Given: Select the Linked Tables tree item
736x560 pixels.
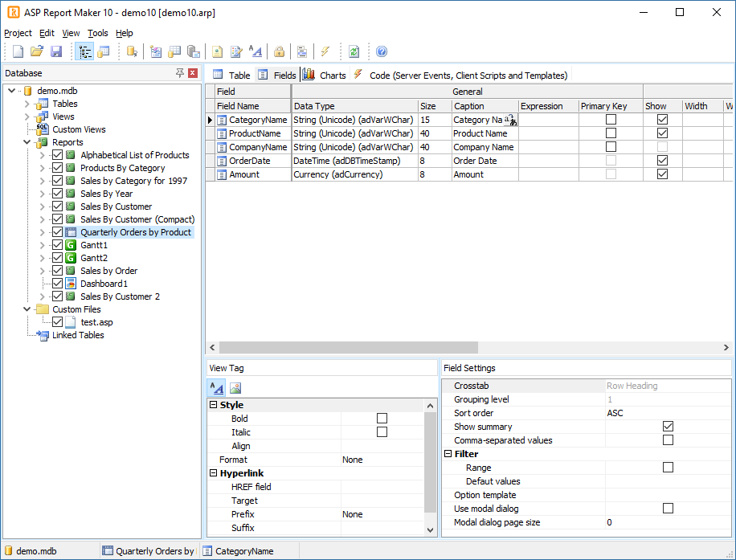Looking at the screenshot, I should 78,335.
